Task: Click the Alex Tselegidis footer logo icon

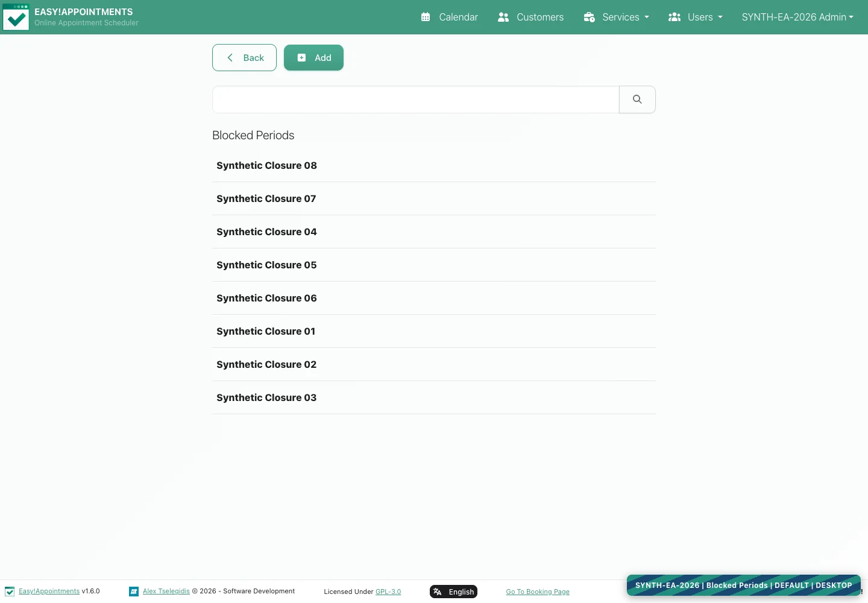Action: click(134, 592)
